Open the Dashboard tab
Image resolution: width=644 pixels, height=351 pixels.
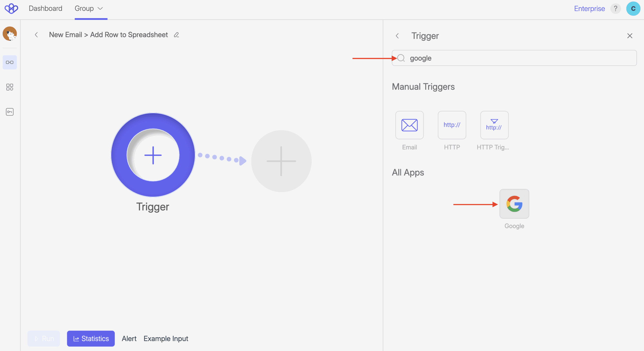point(45,9)
